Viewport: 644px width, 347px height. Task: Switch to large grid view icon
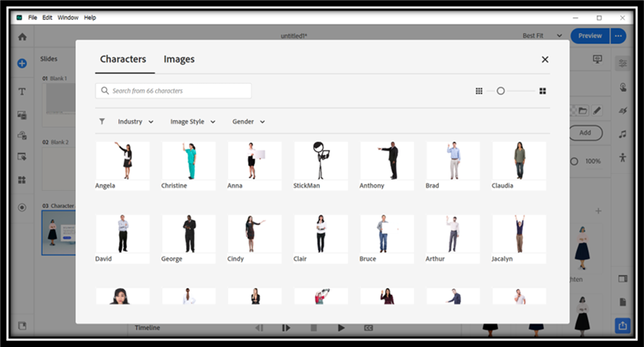[542, 91]
